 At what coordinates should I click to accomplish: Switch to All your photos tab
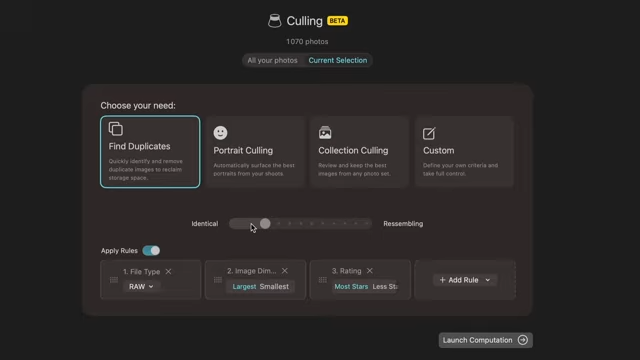[x=272, y=60]
